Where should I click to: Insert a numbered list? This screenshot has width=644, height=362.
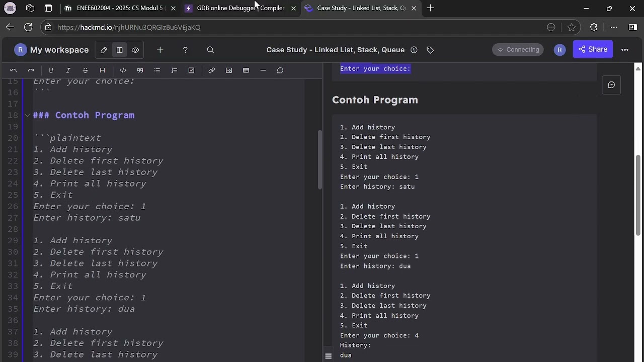[x=174, y=70]
